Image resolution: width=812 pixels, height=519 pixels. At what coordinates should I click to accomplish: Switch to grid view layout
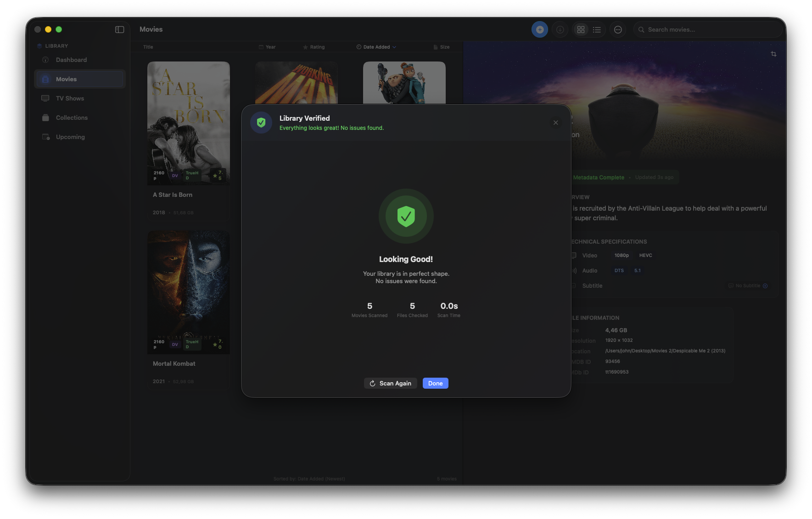pos(581,30)
